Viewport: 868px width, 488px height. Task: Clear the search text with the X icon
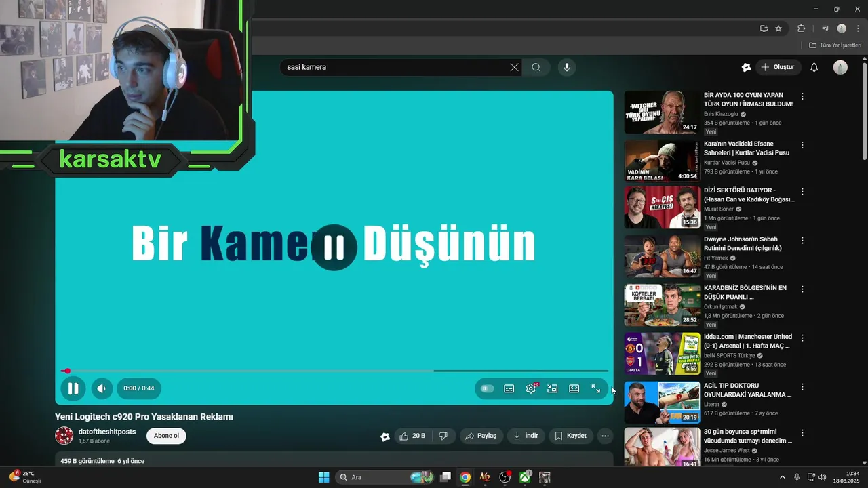click(x=514, y=67)
